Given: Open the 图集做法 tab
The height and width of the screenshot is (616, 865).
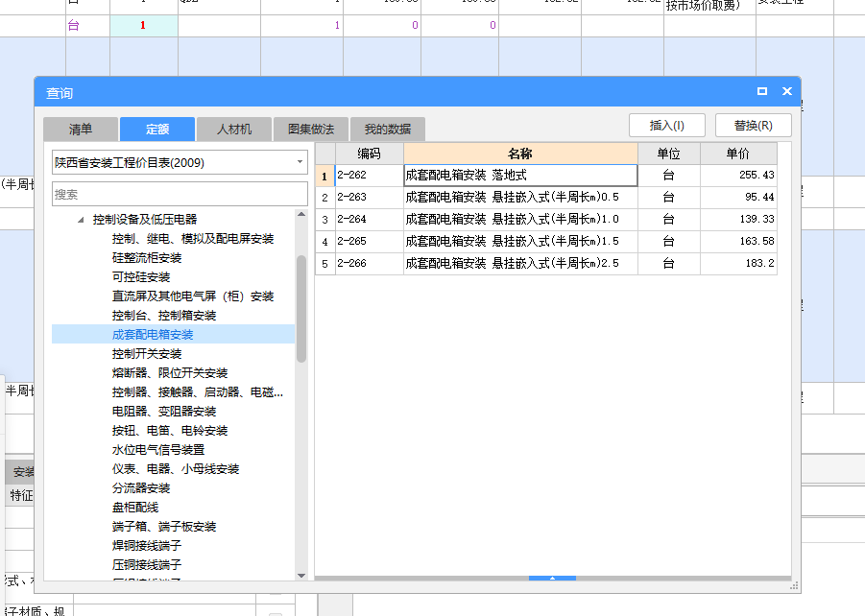Looking at the screenshot, I should (311, 129).
